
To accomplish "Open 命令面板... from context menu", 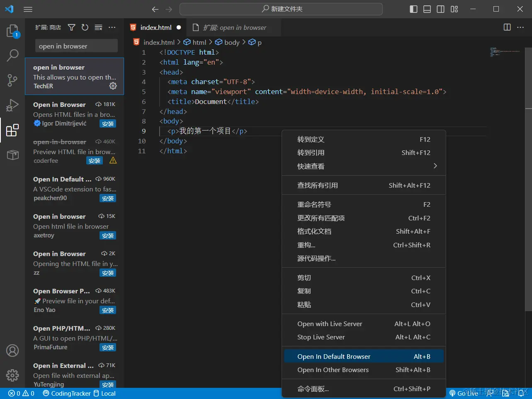I will click(364, 389).
